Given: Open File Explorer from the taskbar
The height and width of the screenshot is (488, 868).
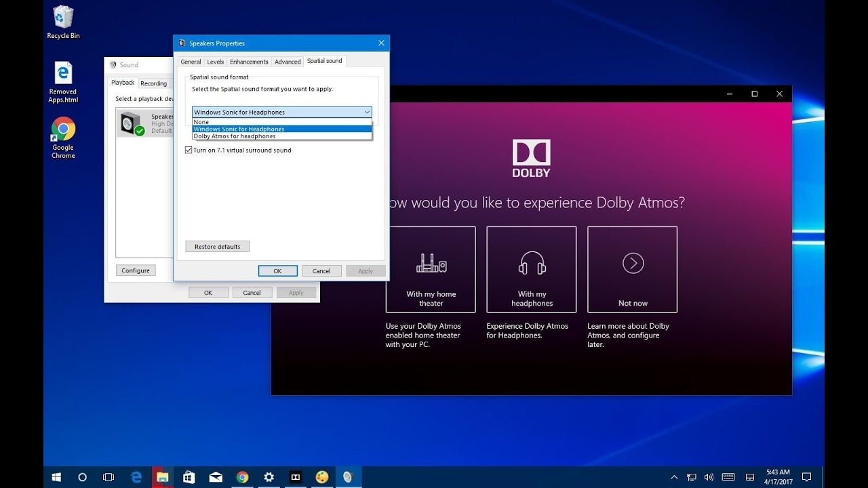Looking at the screenshot, I should coord(162,477).
